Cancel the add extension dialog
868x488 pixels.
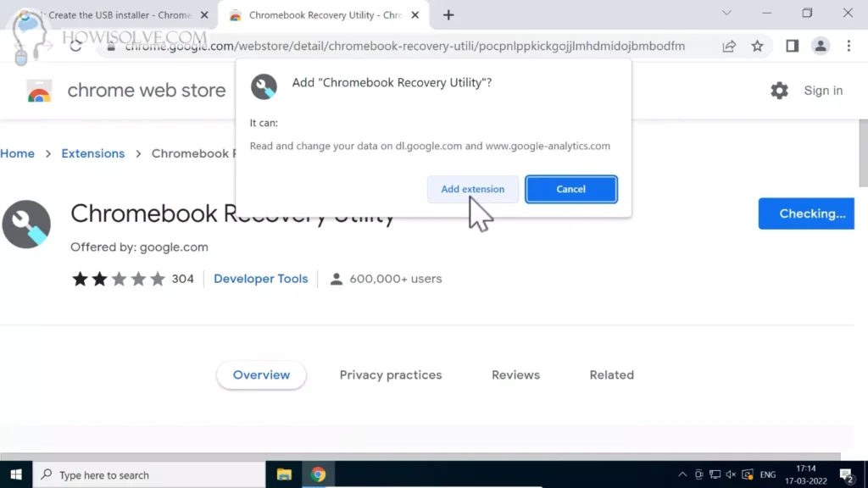click(x=570, y=189)
